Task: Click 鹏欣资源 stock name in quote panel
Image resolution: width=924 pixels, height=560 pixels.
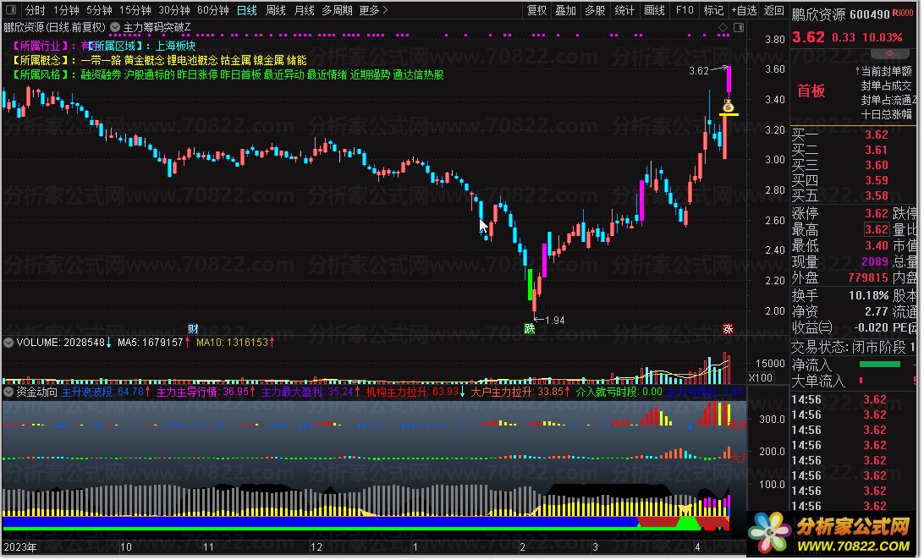Action: [818, 14]
